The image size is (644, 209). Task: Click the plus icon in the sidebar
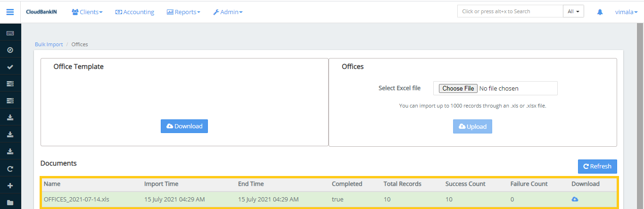click(x=10, y=185)
